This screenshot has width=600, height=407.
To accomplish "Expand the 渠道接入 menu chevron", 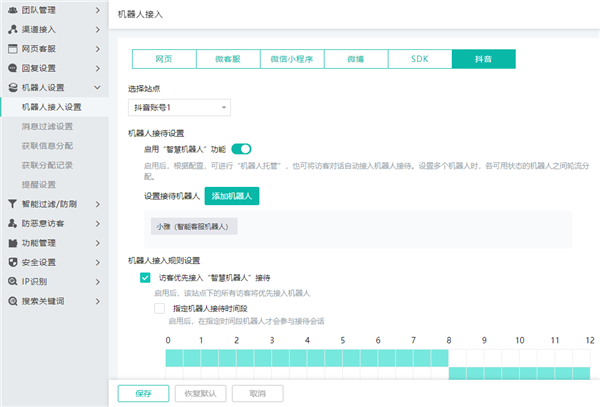I will pyautogui.click(x=98, y=29).
